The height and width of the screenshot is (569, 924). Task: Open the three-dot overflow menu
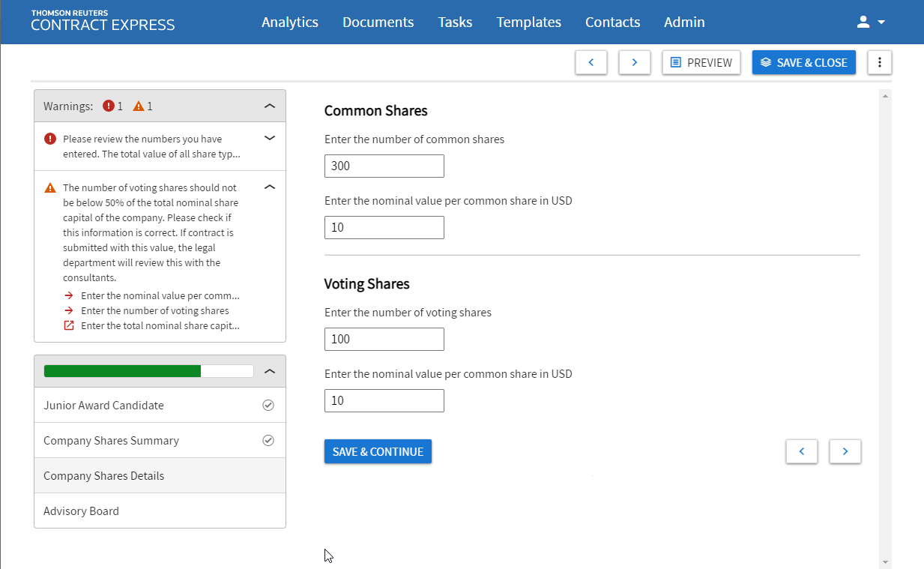[879, 62]
